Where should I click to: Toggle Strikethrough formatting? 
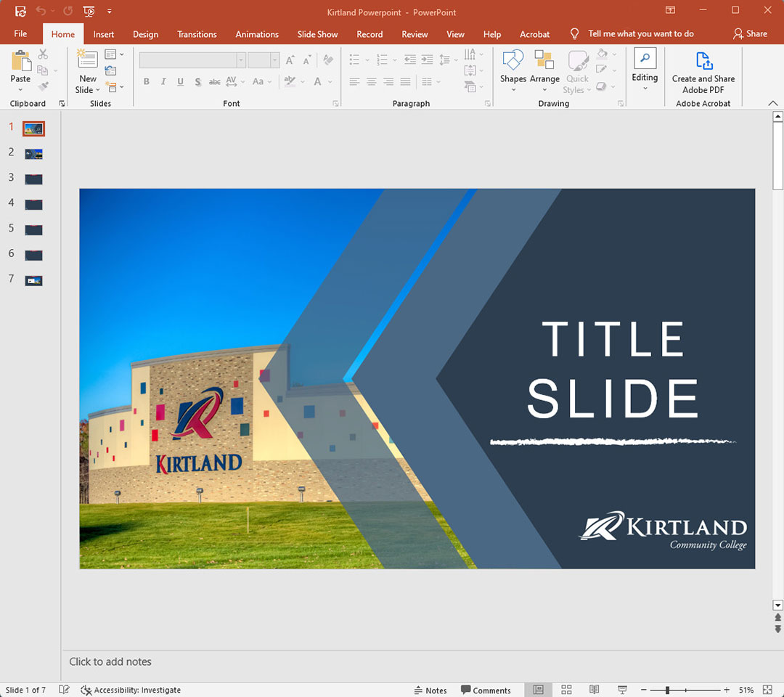pyautogui.click(x=214, y=81)
